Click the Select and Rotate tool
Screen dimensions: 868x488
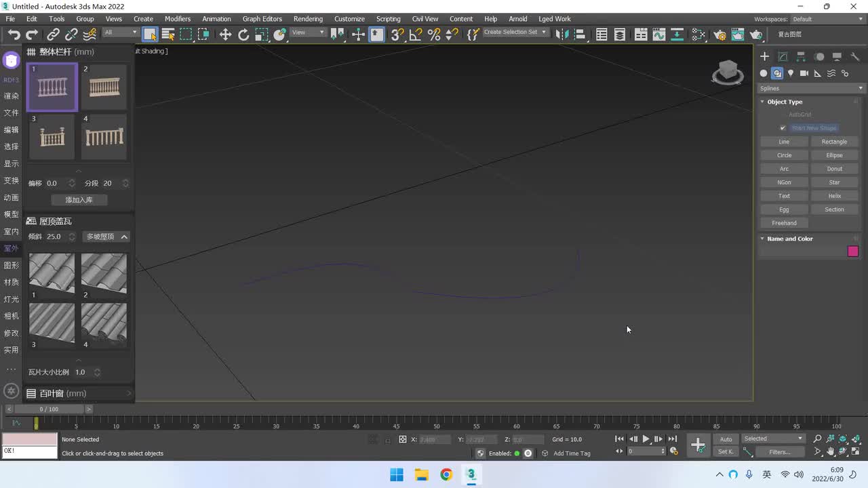(243, 35)
